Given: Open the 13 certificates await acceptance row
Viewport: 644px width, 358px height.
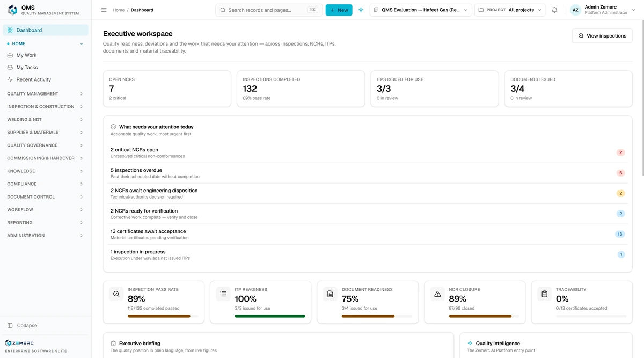Looking at the screenshot, I should pos(368,234).
